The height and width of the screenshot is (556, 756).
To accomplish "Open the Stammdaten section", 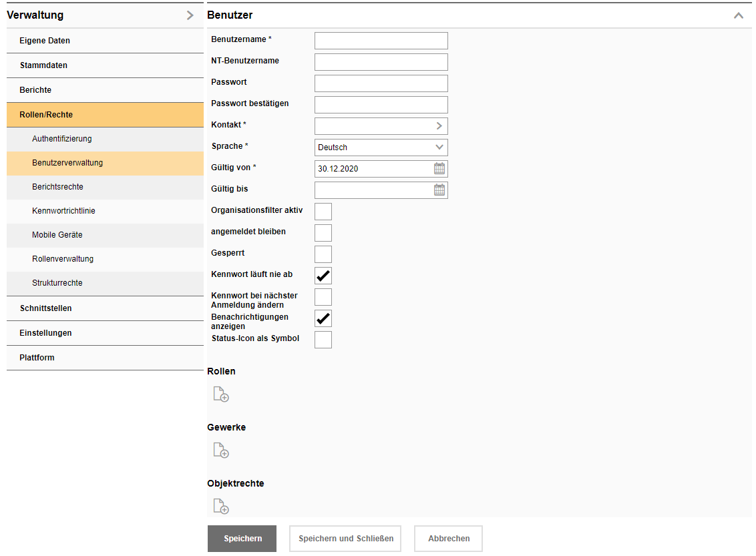I will (x=43, y=65).
